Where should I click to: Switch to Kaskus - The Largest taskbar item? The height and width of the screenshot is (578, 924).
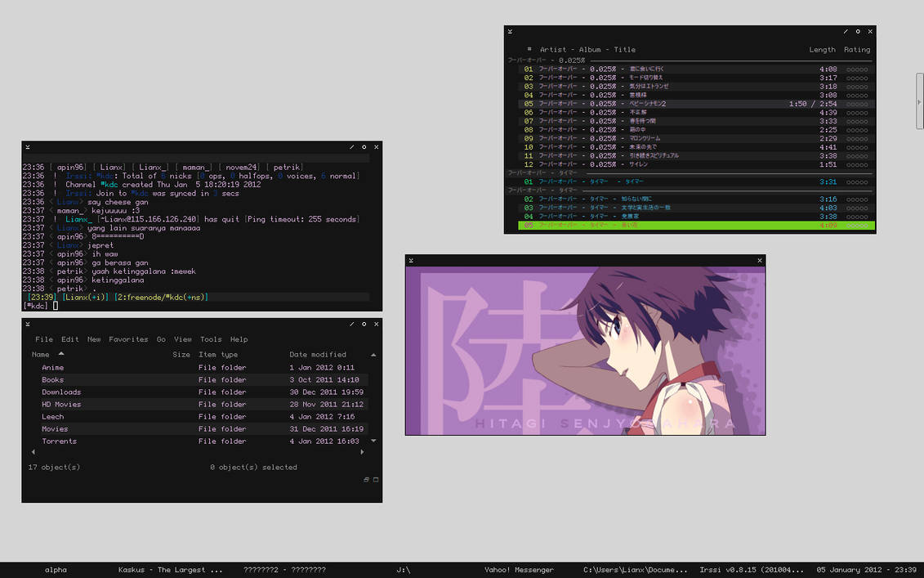point(170,570)
